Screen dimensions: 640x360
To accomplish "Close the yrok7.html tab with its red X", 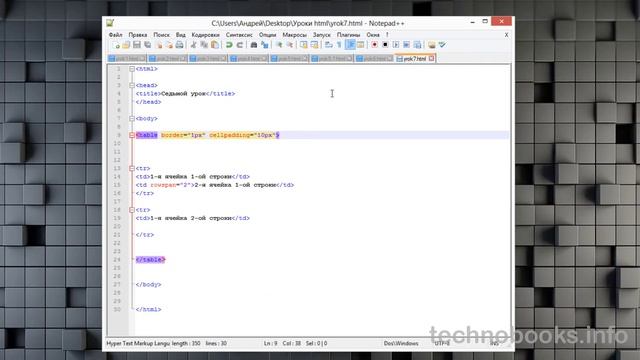I will click(x=431, y=59).
